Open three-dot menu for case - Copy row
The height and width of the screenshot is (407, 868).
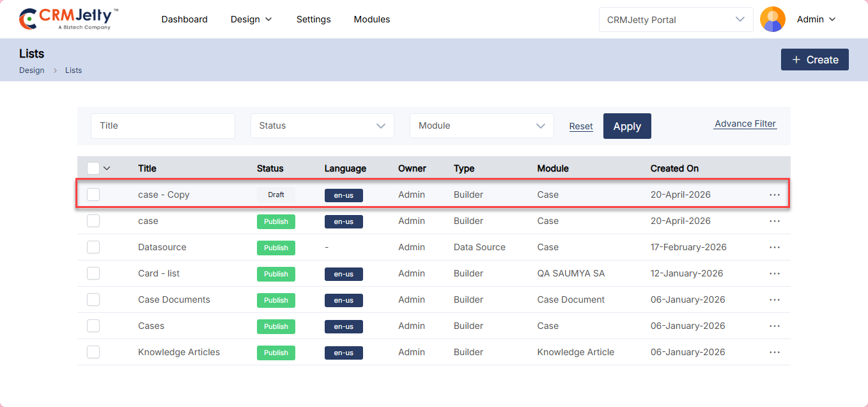(x=775, y=195)
